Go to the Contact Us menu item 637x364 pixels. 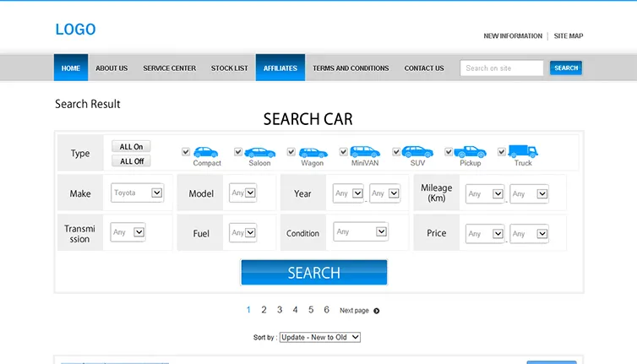423,68
